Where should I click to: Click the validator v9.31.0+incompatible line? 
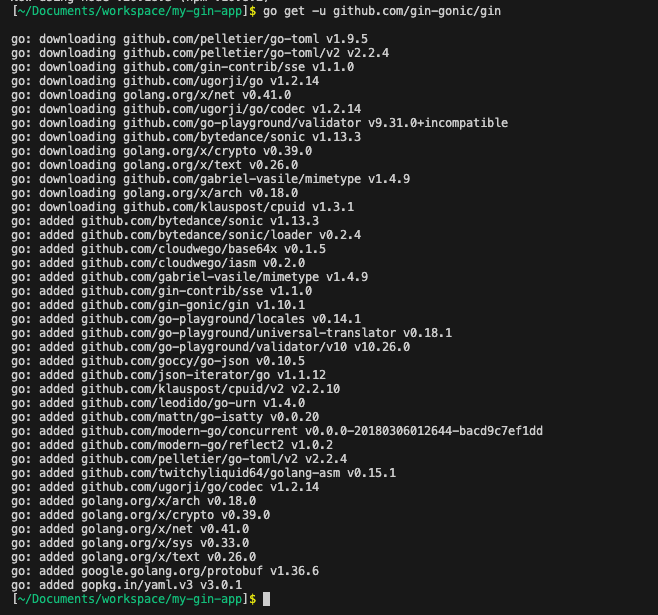pyautogui.click(x=259, y=123)
